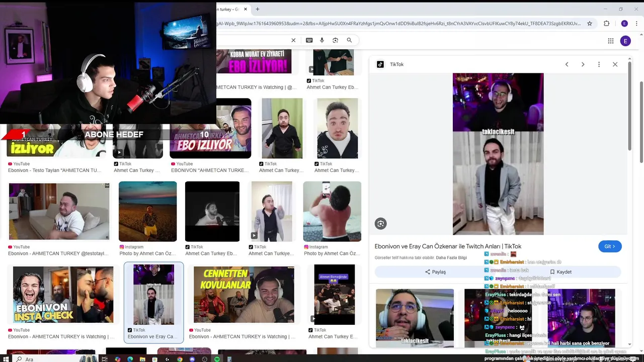
Task: Open the Chrome profile E in the toolbar
Action: [x=624, y=24]
